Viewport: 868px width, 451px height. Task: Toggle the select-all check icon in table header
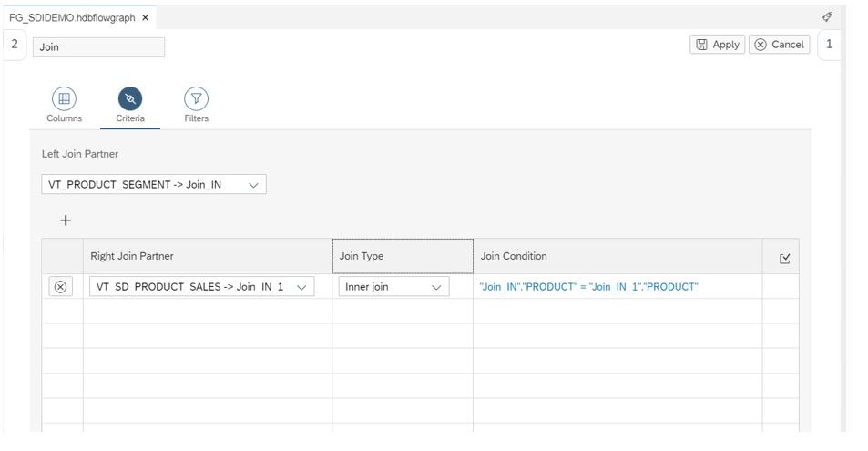point(784,258)
